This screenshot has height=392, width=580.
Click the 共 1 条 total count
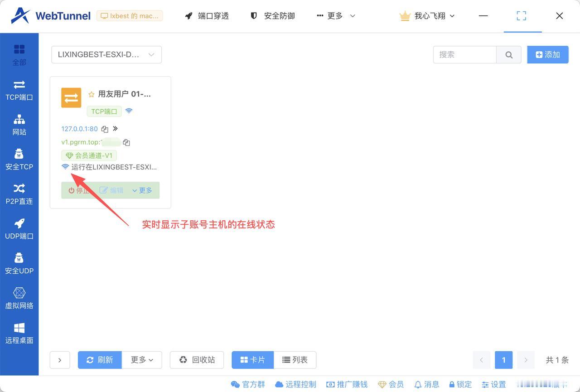(x=557, y=360)
